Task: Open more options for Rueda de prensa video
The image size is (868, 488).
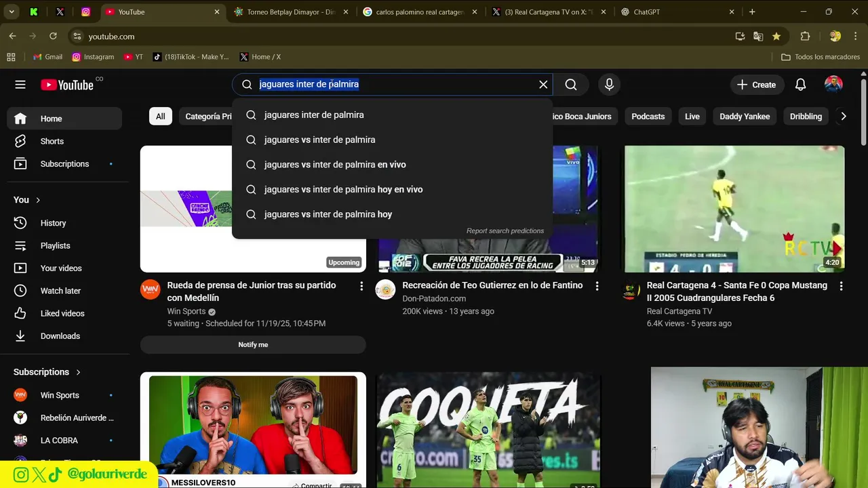Action: click(361, 287)
